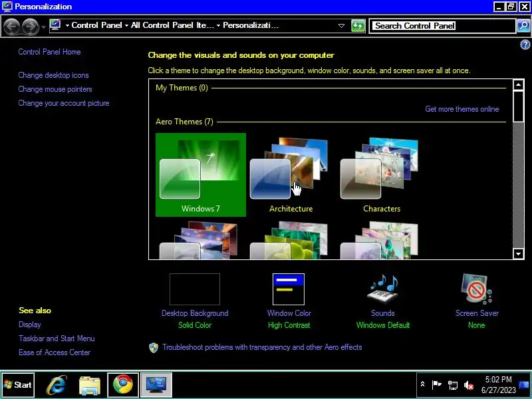The height and width of the screenshot is (399, 532).
Task: Click the My Themes (0) heading
Action: (x=182, y=88)
